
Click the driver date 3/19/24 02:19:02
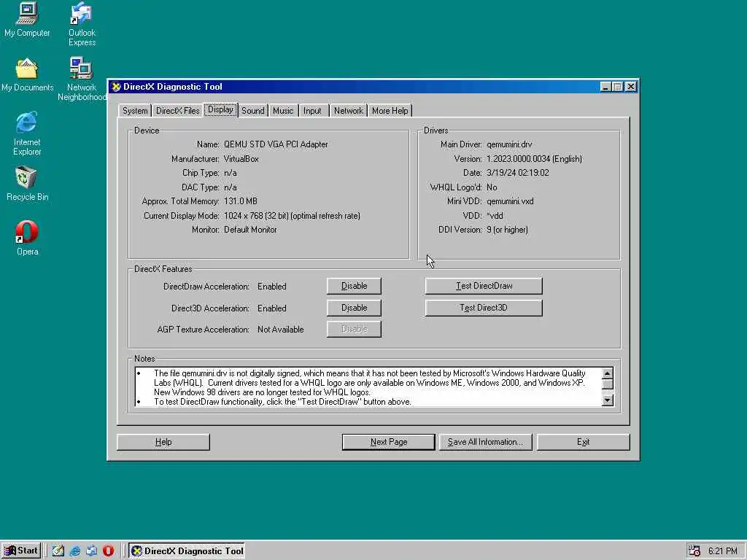pyautogui.click(x=518, y=173)
